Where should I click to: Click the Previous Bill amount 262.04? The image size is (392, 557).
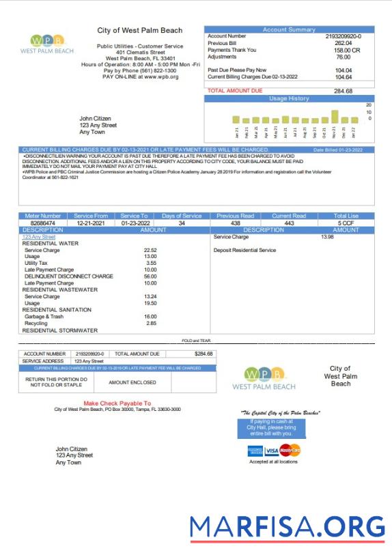click(343, 43)
